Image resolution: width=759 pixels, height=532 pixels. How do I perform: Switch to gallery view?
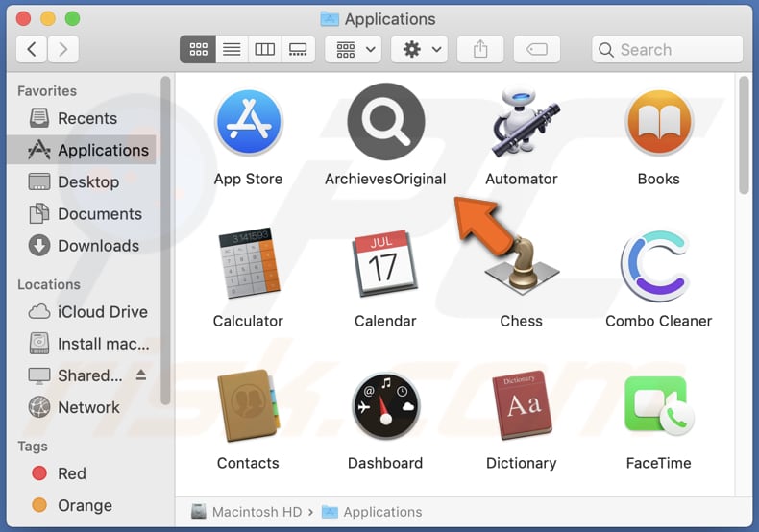[298, 49]
